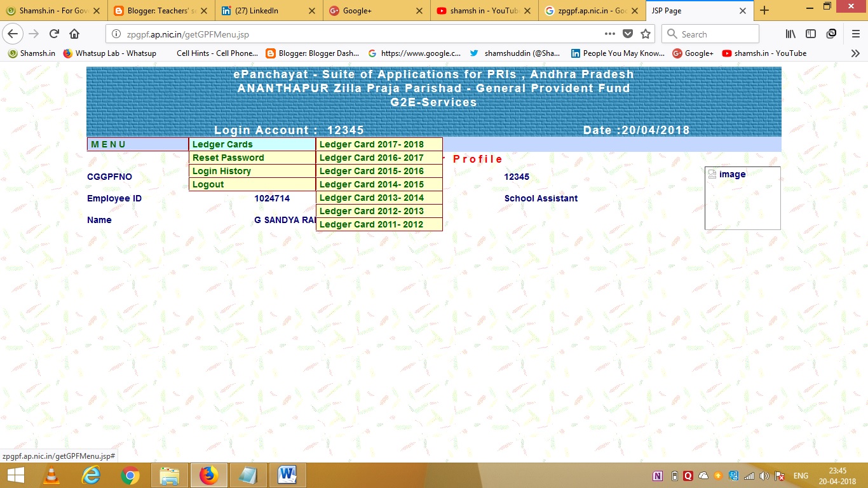
Task: Open File Explorer from the taskbar
Action: (x=170, y=475)
